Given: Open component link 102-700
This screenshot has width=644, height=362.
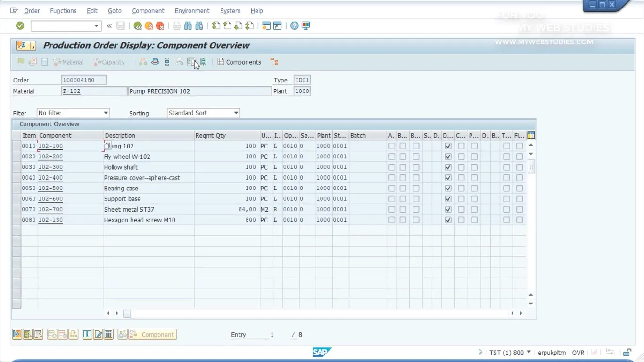Looking at the screenshot, I should (x=50, y=209).
